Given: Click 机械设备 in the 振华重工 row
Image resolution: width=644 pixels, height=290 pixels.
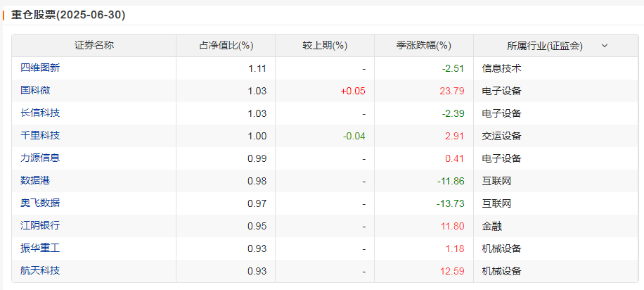Looking at the screenshot, I should click(501, 248).
